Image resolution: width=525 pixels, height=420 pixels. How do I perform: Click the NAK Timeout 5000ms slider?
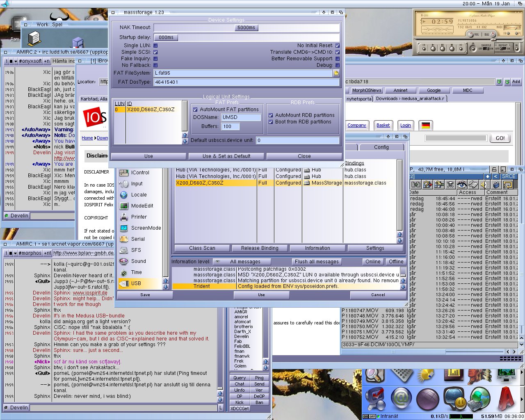(x=246, y=27)
